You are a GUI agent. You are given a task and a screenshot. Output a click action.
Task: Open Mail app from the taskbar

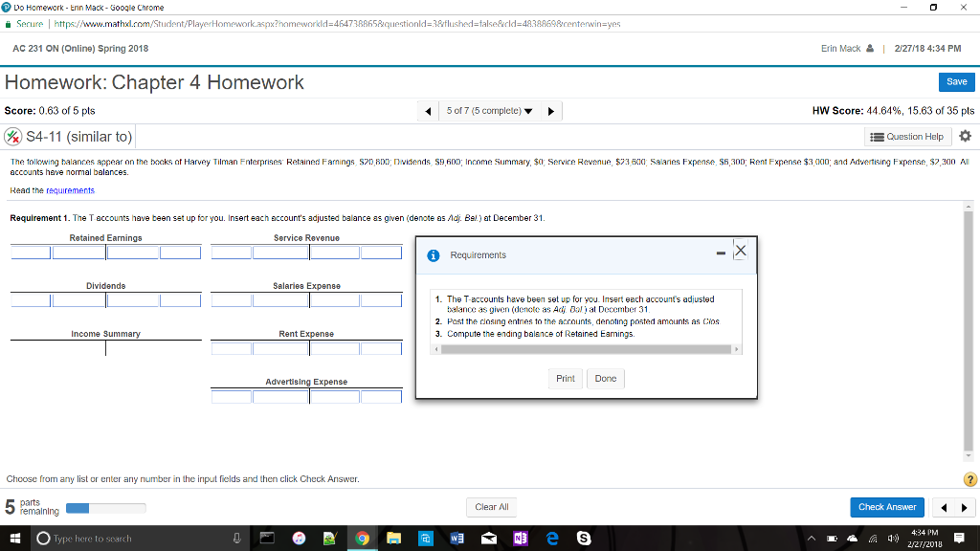point(489,538)
